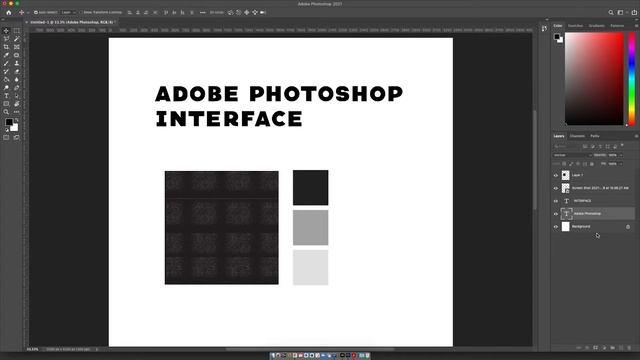Toggle visibility of Adobe Photoshop text layer

(x=556, y=214)
